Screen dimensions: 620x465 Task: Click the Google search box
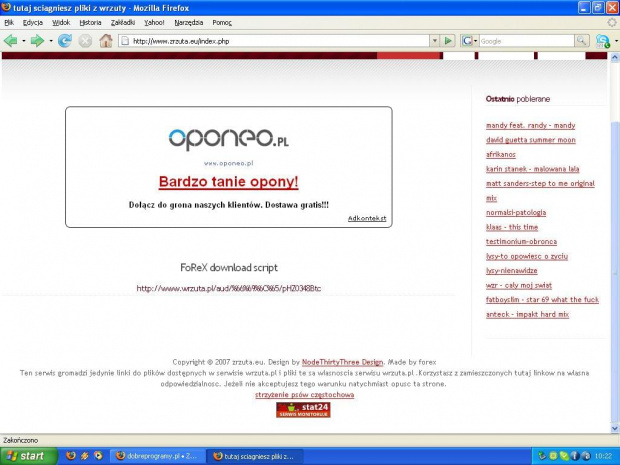tap(526, 41)
